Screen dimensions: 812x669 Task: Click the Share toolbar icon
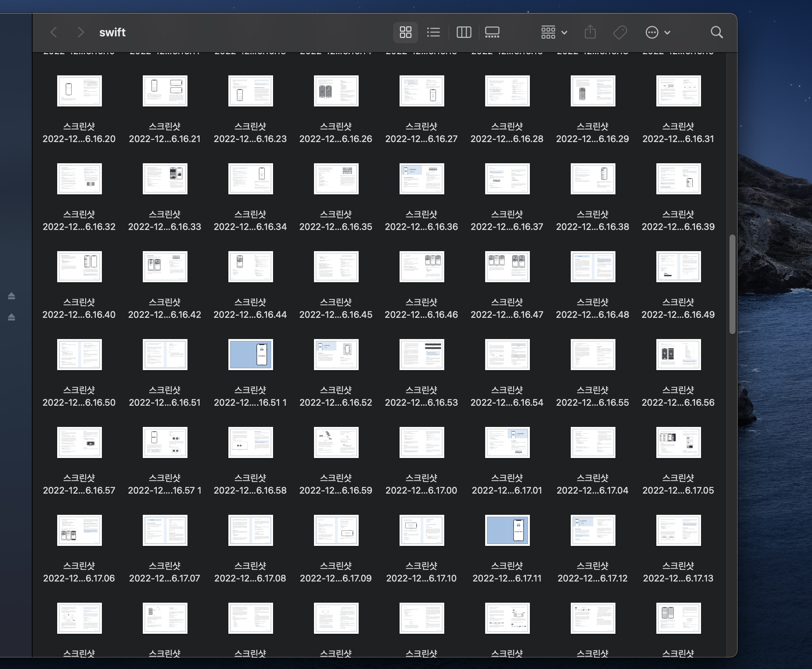(x=590, y=32)
